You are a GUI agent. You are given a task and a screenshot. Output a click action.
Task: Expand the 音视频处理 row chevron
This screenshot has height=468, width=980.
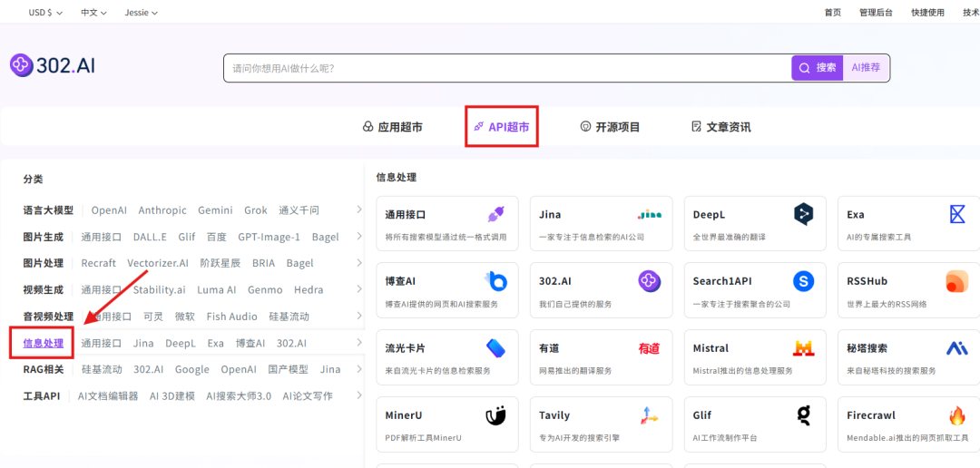[359, 316]
